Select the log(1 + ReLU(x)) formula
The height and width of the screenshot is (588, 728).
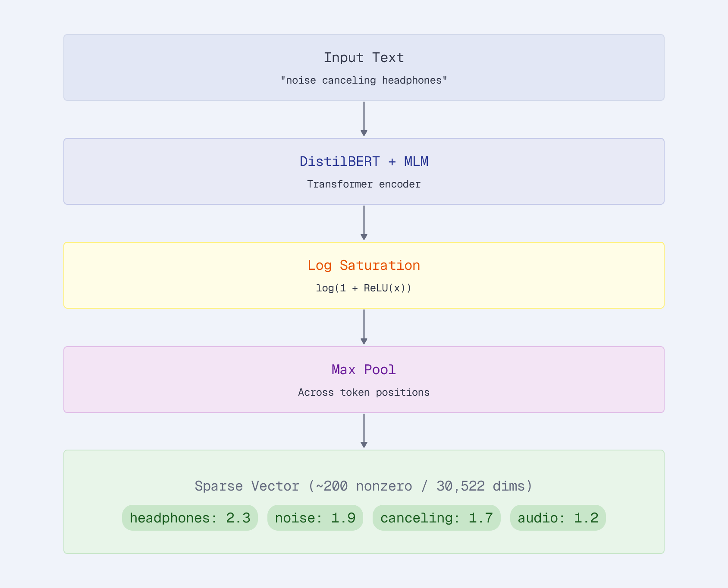coord(364,288)
